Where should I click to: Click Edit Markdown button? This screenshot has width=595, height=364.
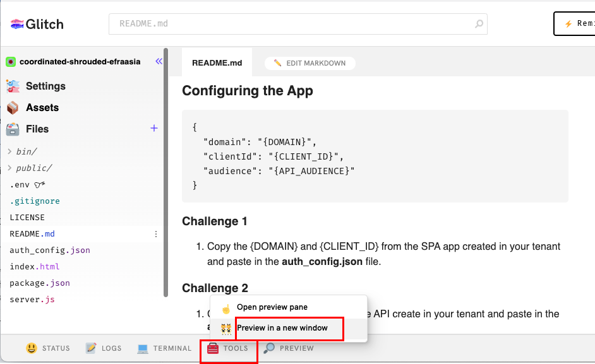tap(310, 63)
